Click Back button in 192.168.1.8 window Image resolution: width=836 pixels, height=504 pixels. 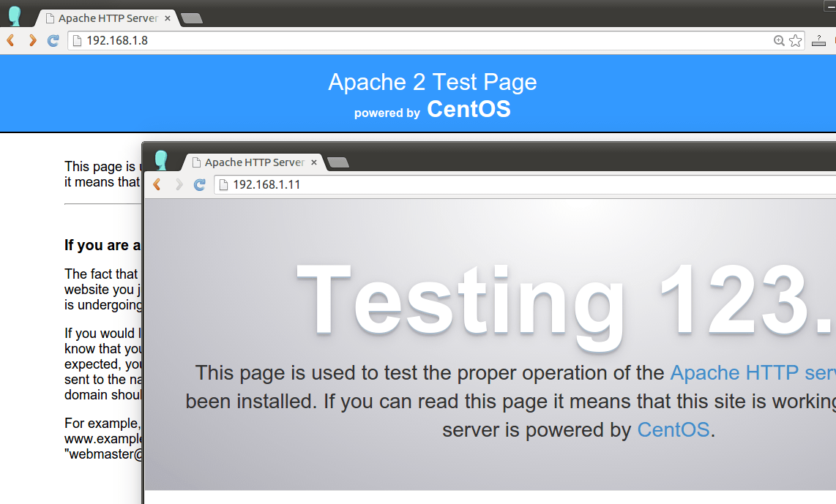(10, 40)
